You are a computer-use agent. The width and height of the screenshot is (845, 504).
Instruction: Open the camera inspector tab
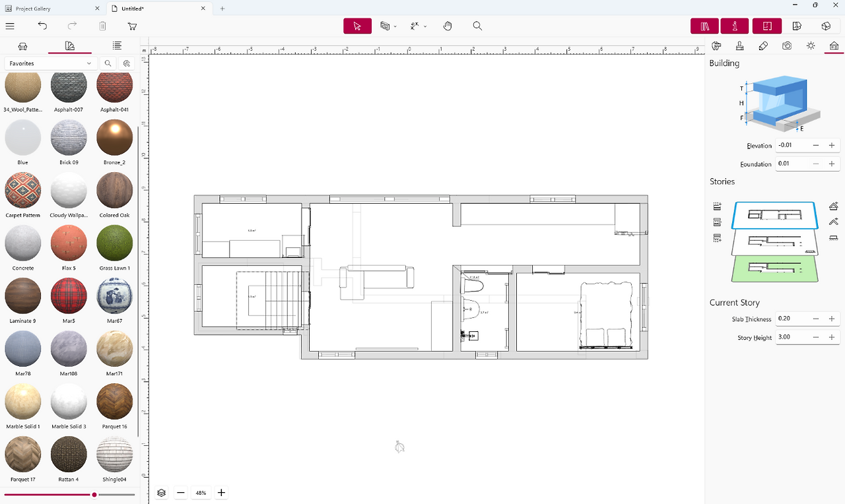(787, 46)
